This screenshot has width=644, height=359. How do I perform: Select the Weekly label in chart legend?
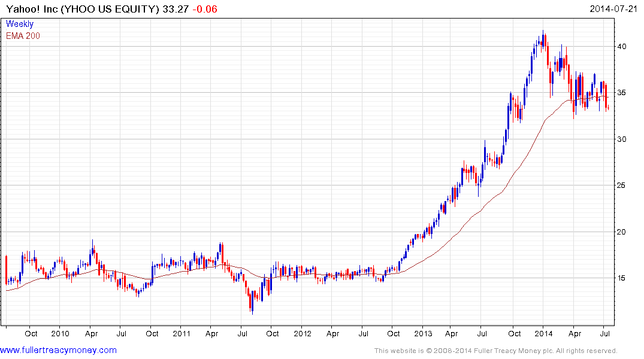point(20,24)
